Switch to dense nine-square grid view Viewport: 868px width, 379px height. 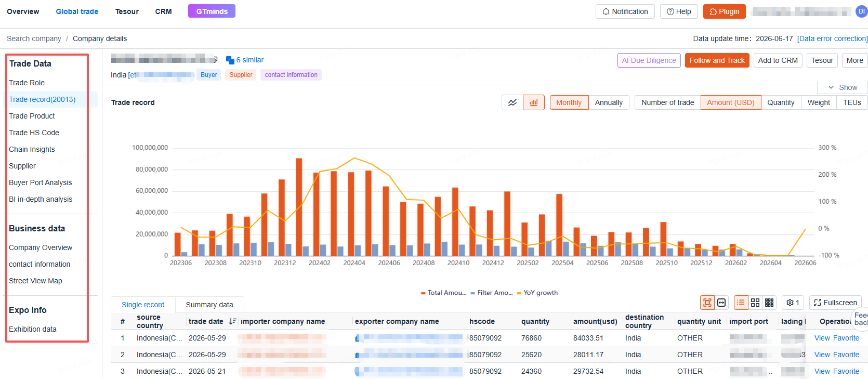[x=769, y=303]
